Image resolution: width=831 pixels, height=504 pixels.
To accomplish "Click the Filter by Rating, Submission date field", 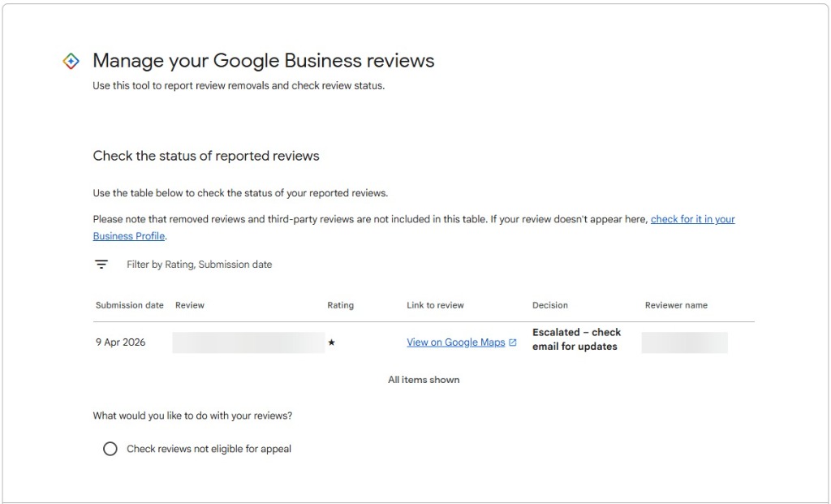I will click(x=200, y=265).
